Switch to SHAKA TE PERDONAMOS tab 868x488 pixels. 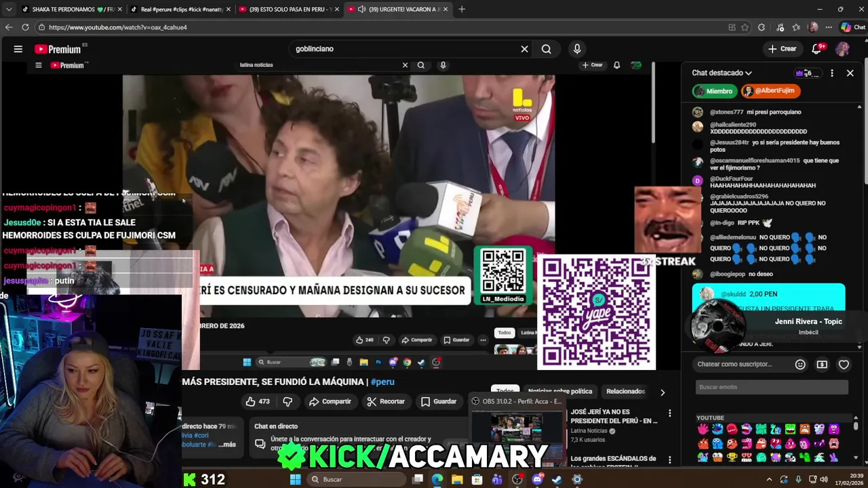[x=72, y=9]
